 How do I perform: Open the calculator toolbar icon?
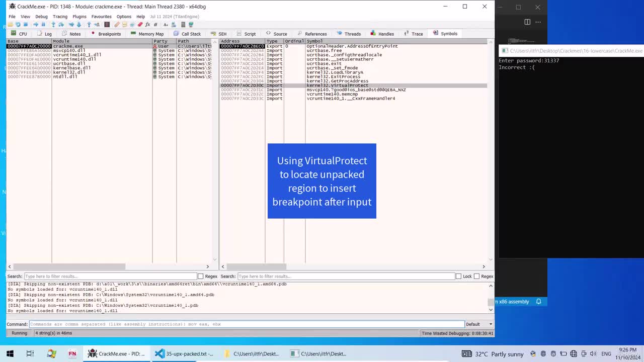pyautogui.click(x=183, y=24)
